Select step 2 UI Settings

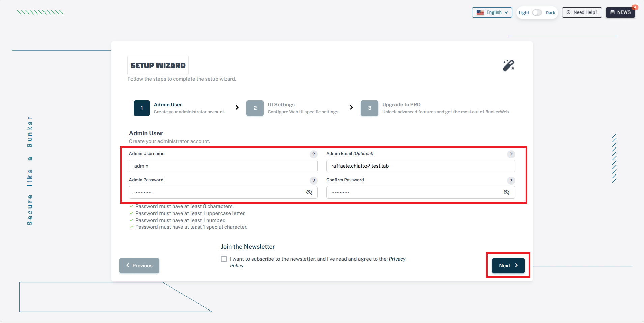click(x=255, y=108)
